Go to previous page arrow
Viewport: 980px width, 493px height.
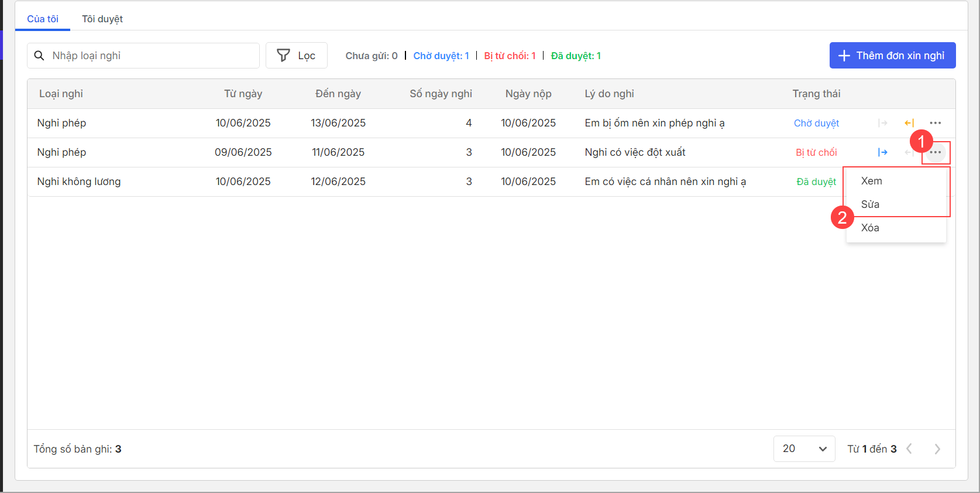(909, 449)
